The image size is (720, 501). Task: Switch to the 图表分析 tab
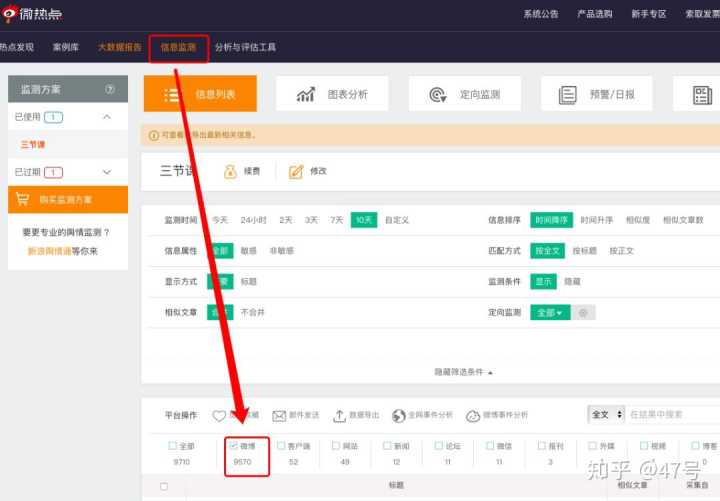[332, 94]
